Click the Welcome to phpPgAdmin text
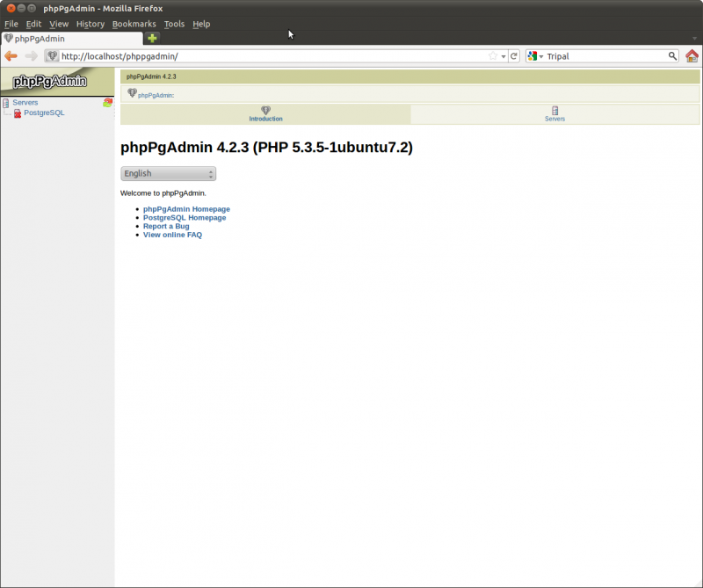The height and width of the screenshot is (588, 703). point(163,193)
